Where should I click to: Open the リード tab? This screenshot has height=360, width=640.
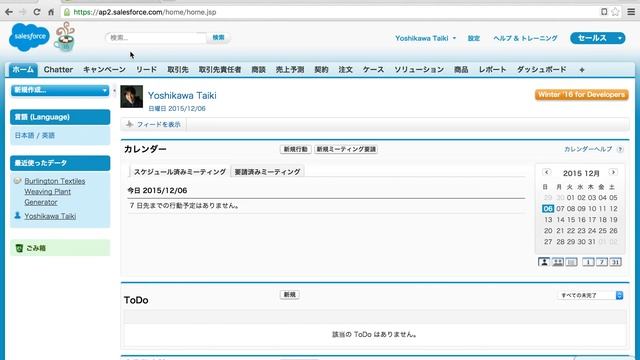pos(147,70)
